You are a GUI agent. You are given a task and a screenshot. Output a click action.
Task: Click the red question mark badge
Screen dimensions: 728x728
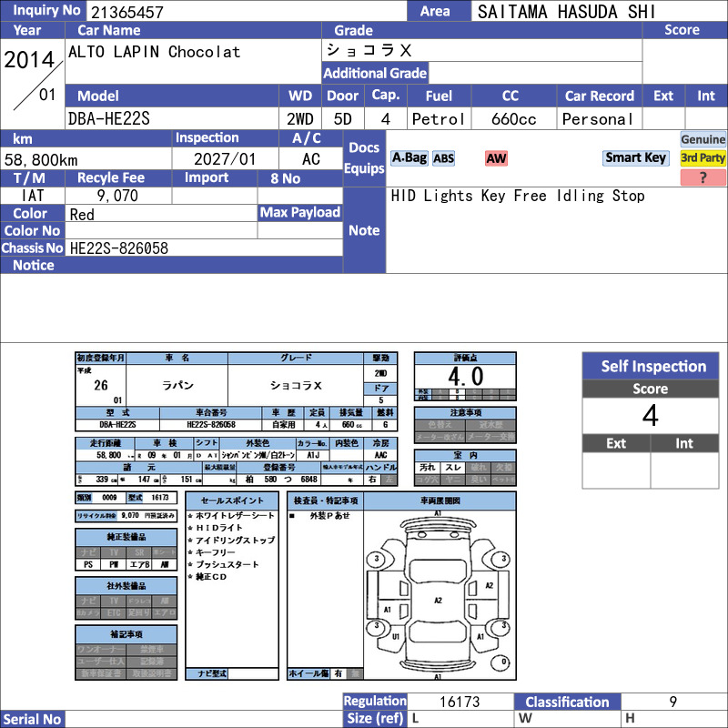tap(703, 177)
